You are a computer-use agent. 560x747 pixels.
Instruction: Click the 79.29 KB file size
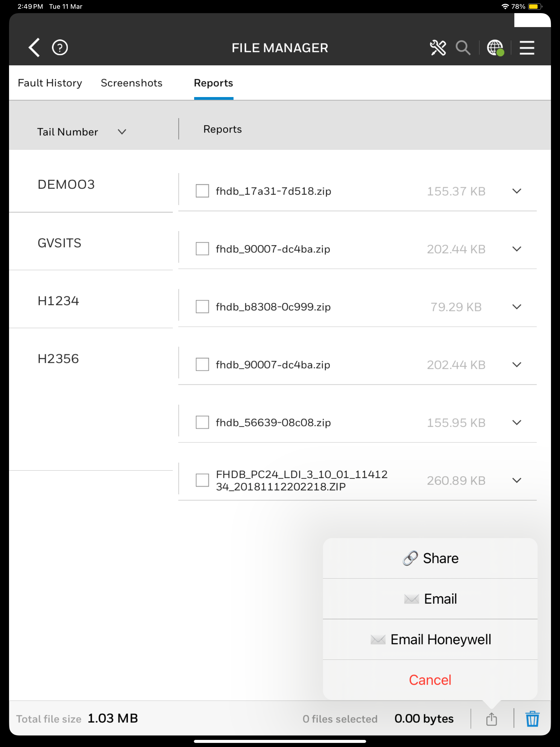click(456, 307)
